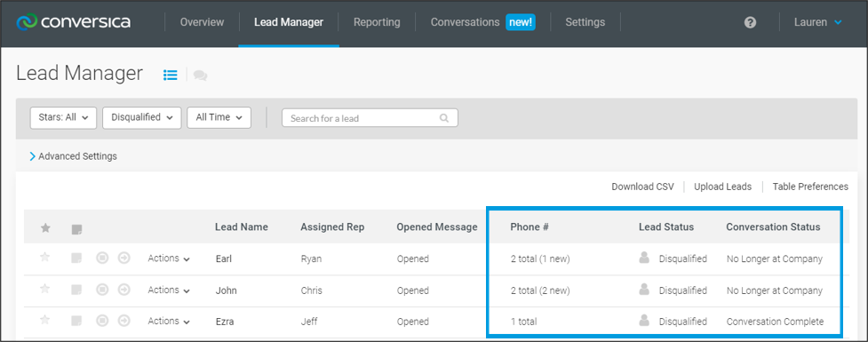The image size is (868, 342).
Task: Go to the Overview tab
Action: click(202, 23)
